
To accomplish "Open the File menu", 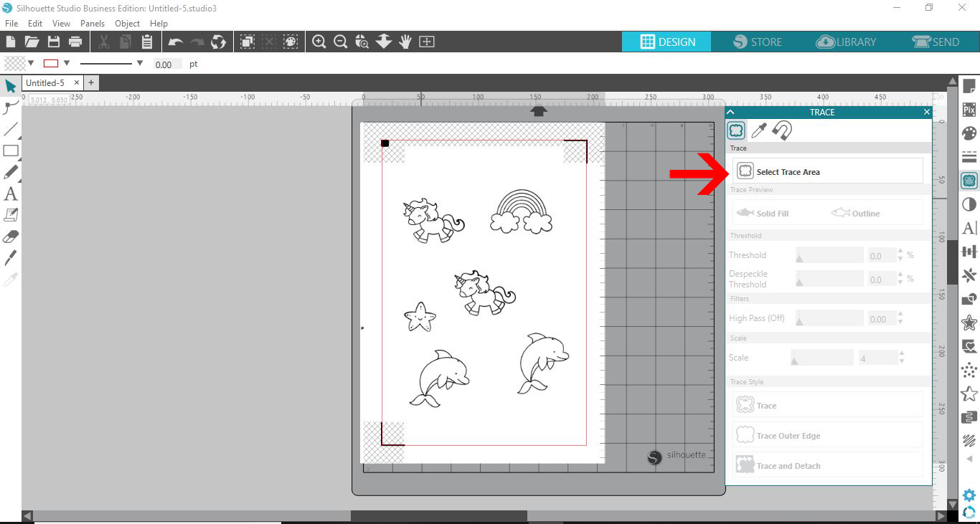I will pos(11,23).
